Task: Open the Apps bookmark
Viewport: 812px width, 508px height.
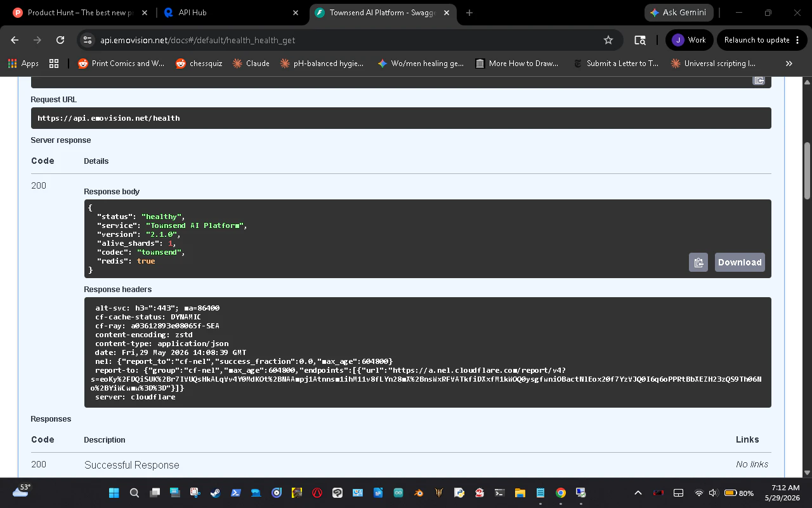Action: click(23, 63)
